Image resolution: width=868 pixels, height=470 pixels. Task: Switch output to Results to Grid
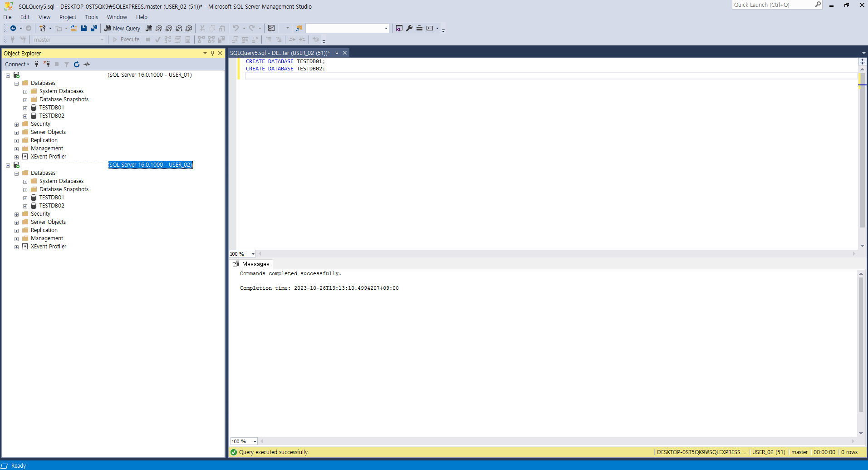245,40
